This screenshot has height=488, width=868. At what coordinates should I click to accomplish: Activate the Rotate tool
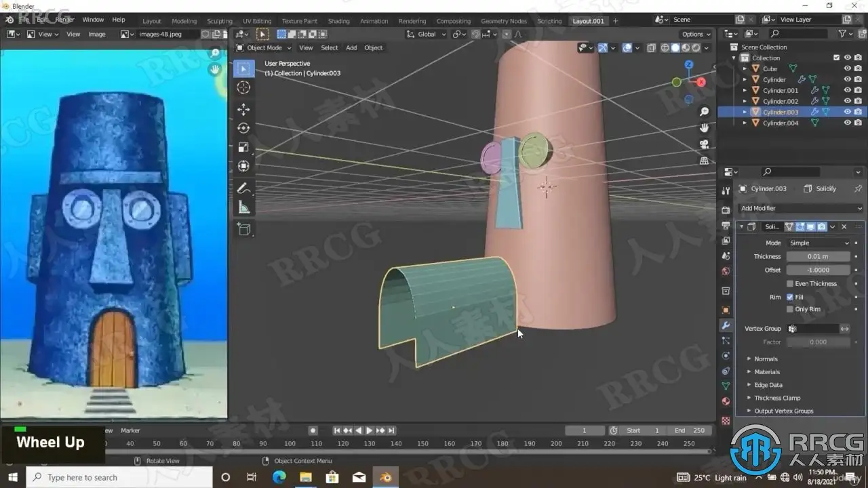(x=244, y=128)
